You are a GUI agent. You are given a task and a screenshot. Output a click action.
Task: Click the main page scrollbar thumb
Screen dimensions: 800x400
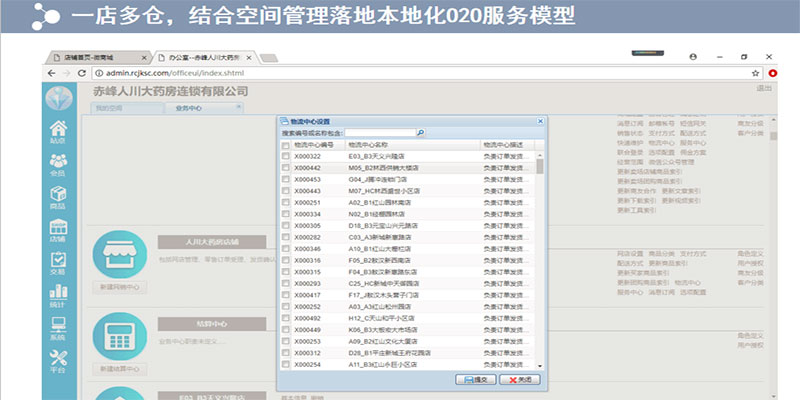coord(773,136)
